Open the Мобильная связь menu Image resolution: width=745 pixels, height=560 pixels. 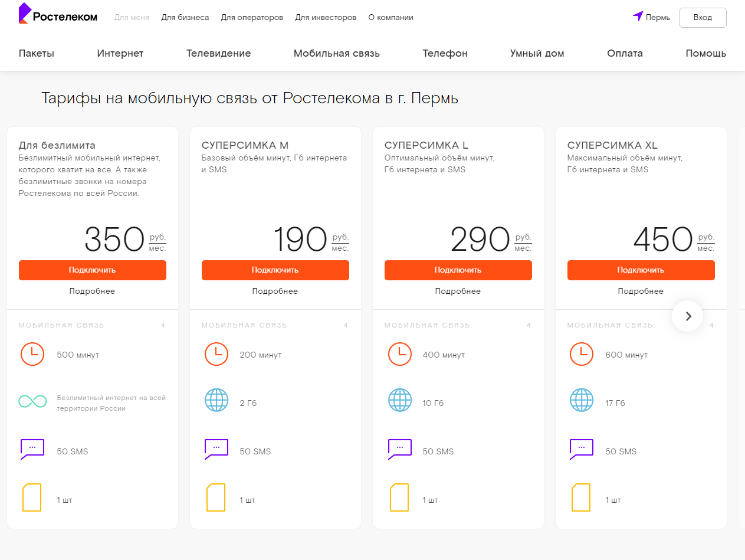(x=336, y=54)
